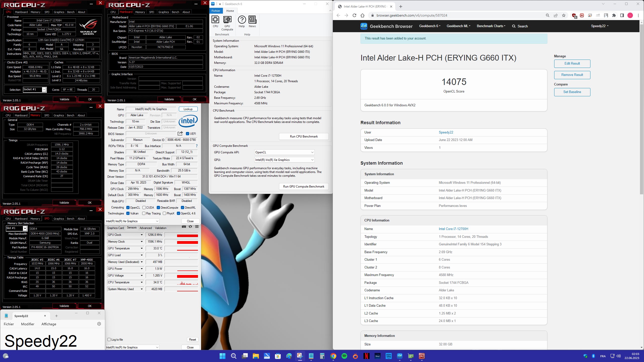This screenshot has width=644, height=362.
Task: Open the Windows Start button
Action: 222,356
